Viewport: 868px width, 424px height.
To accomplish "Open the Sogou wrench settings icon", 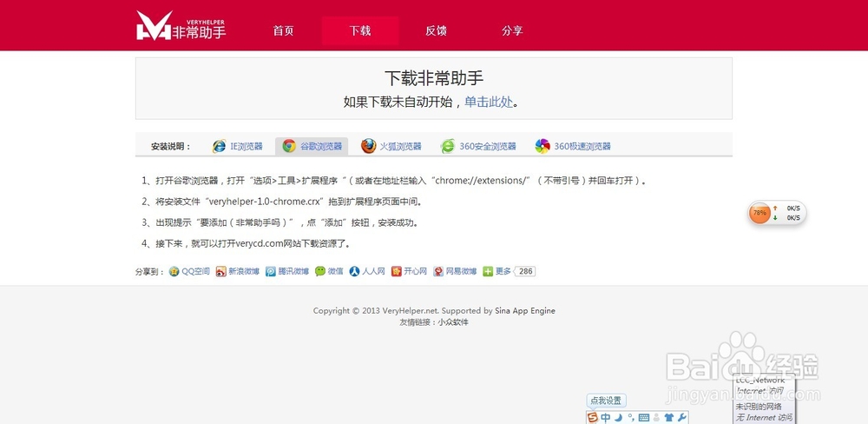I will pos(682,417).
